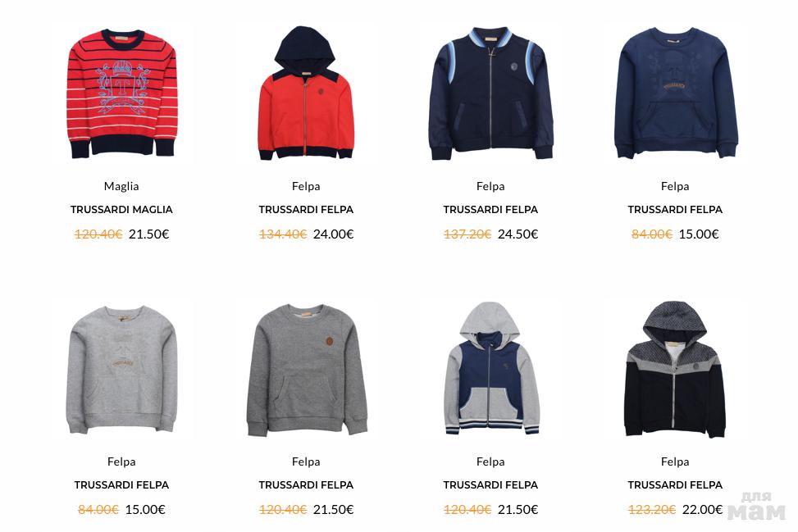Click the crossed-out 134.40€ original price
The width and height of the screenshot is (798, 532).
283,234
